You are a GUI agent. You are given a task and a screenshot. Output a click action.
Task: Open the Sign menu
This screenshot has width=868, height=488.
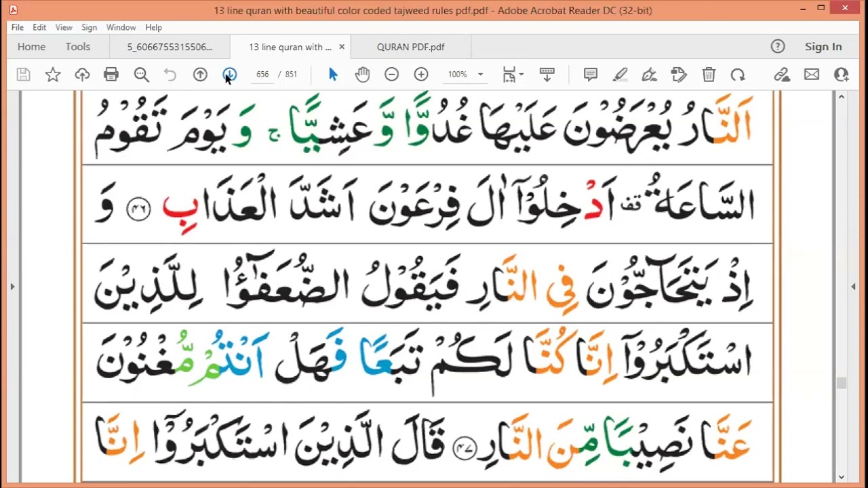click(89, 27)
